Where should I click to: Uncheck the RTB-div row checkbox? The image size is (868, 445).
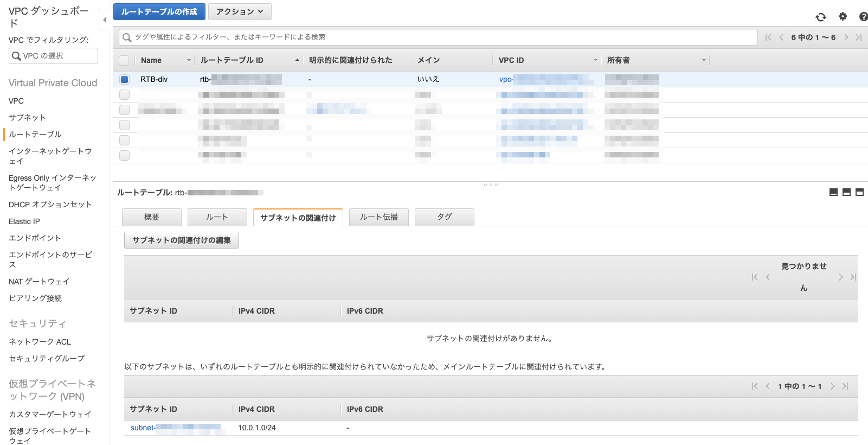click(124, 79)
